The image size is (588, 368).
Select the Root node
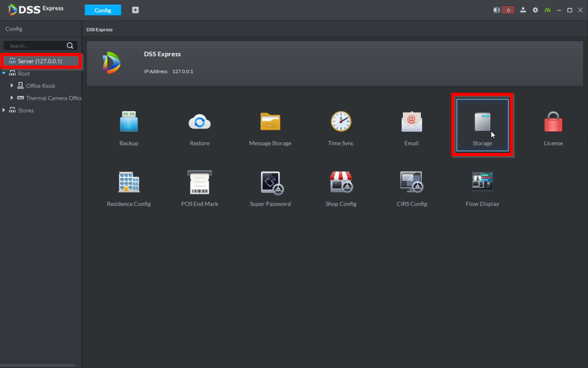pos(24,73)
